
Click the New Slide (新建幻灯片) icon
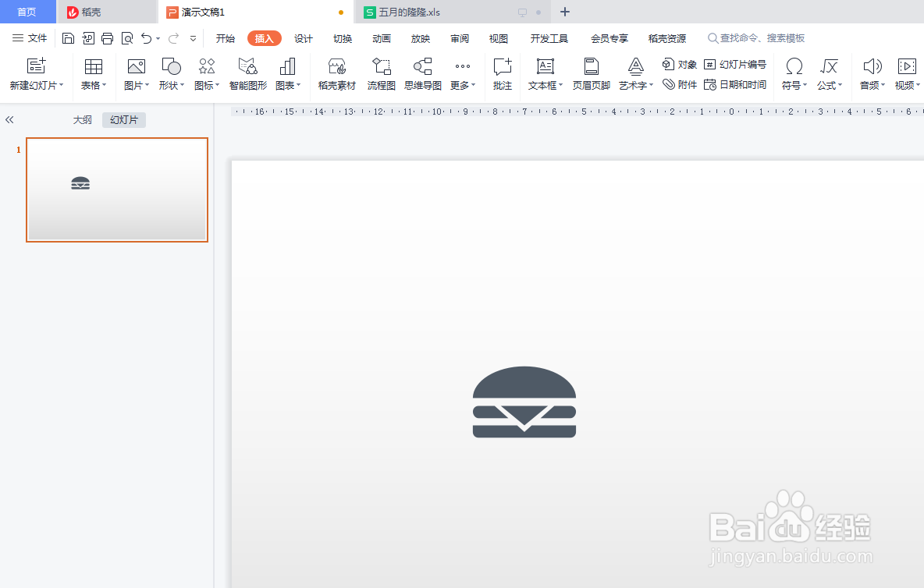[36, 66]
